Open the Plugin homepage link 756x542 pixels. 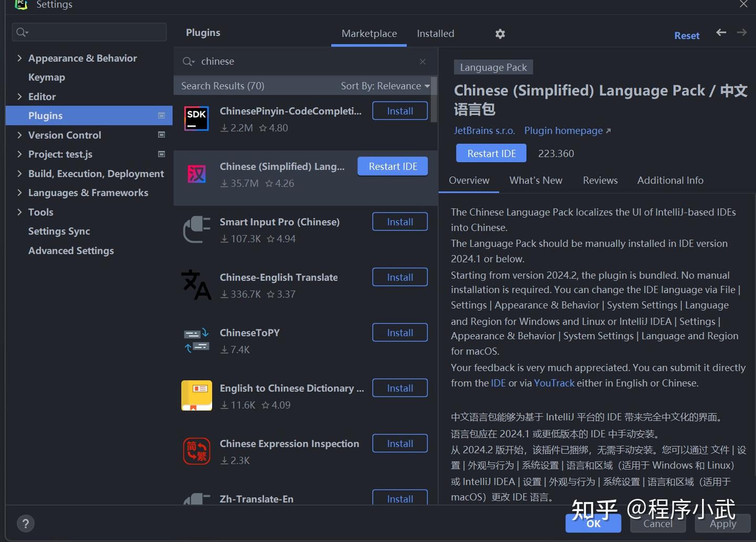click(x=567, y=130)
